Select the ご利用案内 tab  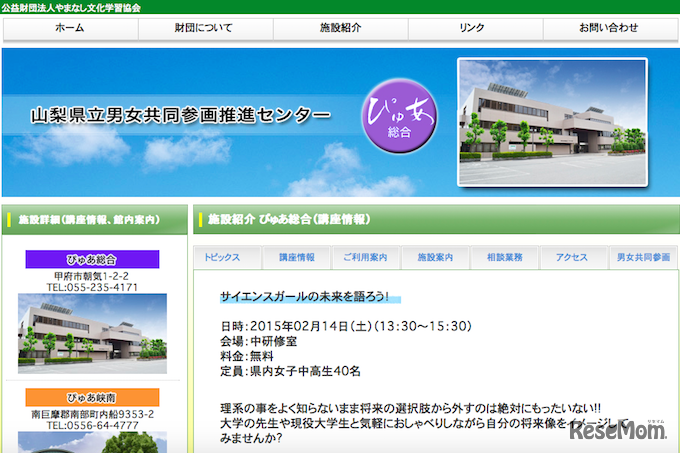(x=366, y=257)
